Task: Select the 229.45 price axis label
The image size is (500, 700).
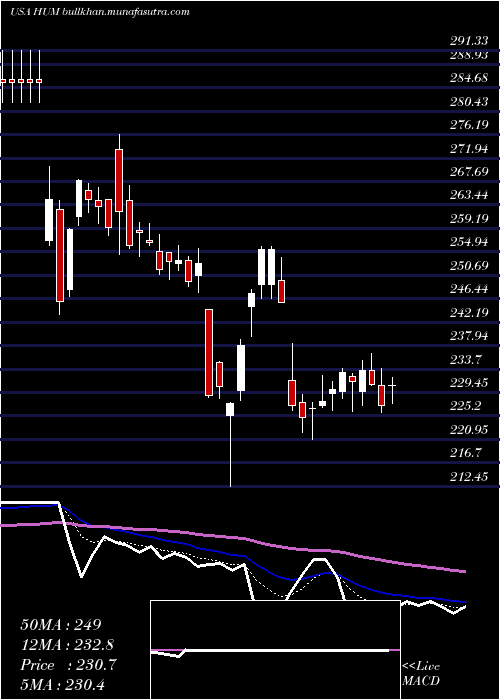Action: [468, 383]
